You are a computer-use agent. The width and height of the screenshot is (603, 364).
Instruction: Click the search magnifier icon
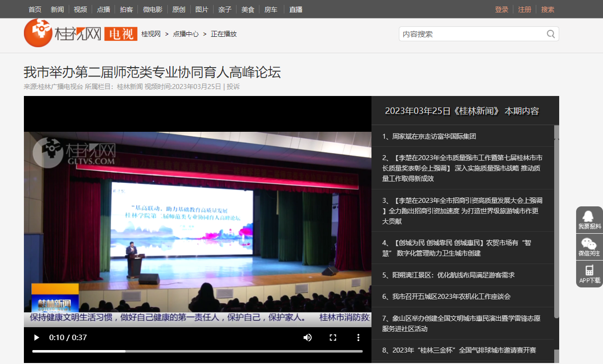[x=551, y=34]
